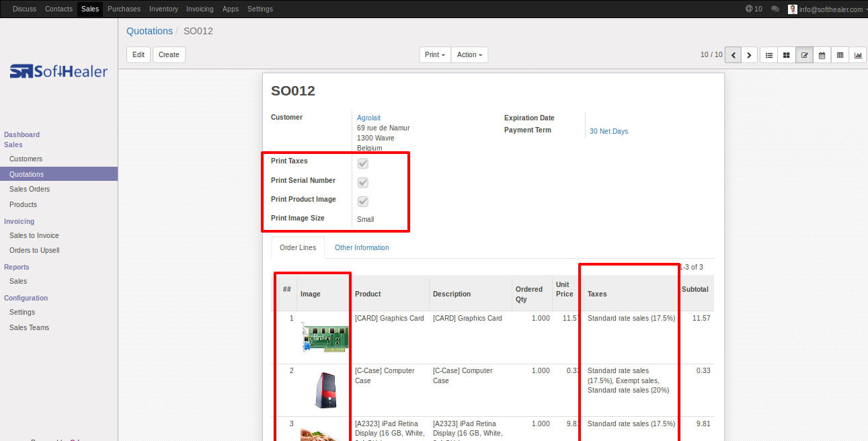Click the user avatar picture

793,9
